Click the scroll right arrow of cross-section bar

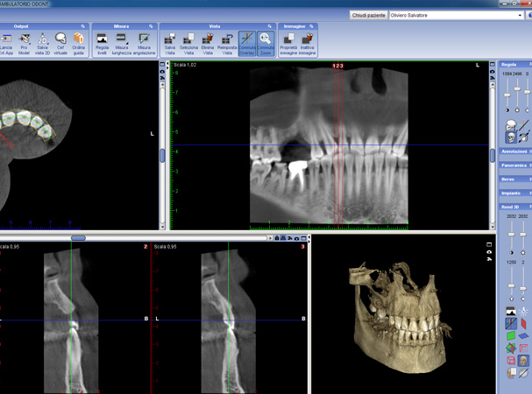pos(271,238)
